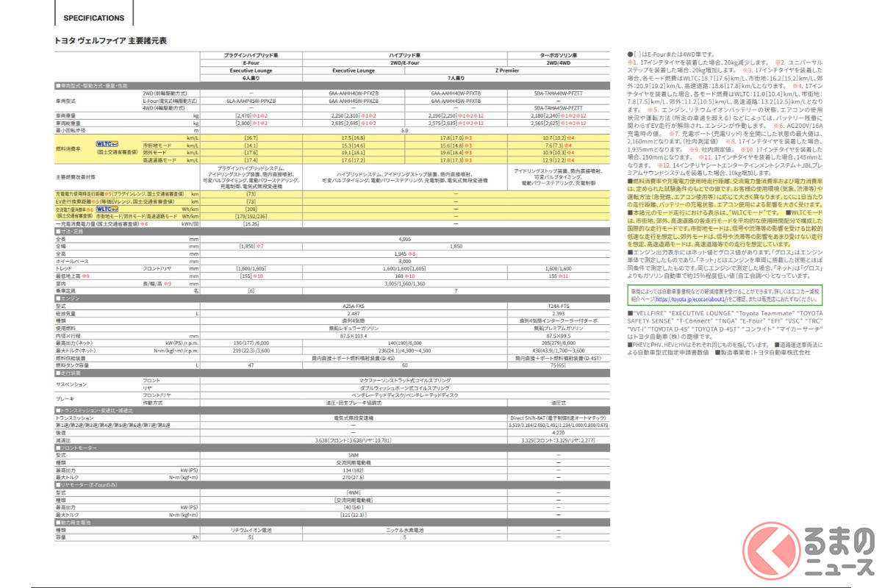Select max output 130(177)/6,000
Viewport: 882px width, 588px height.
(x=251, y=343)
